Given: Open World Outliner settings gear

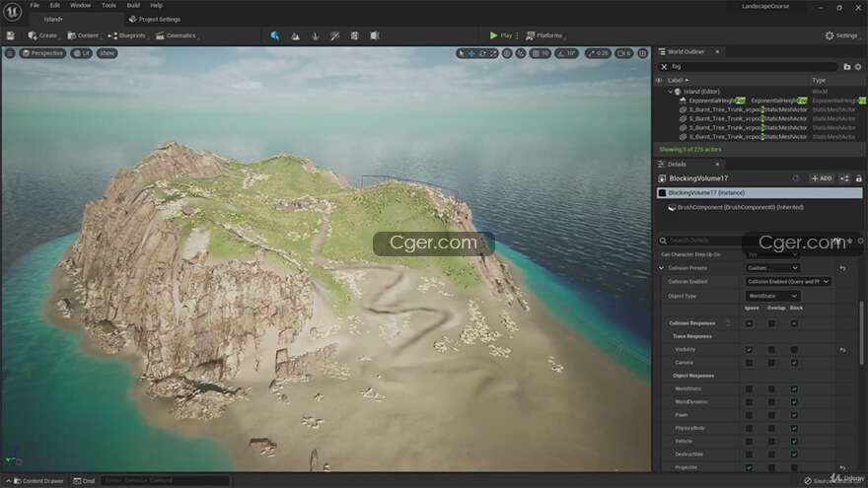Looking at the screenshot, I should coord(858,67).
